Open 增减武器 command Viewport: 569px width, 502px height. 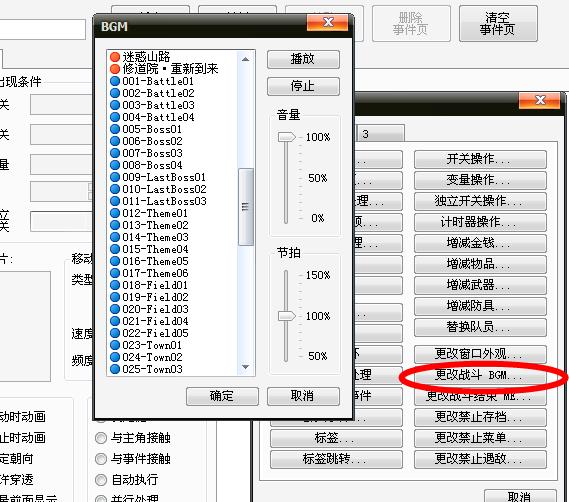pyautogui.click(x=480, y=285)
